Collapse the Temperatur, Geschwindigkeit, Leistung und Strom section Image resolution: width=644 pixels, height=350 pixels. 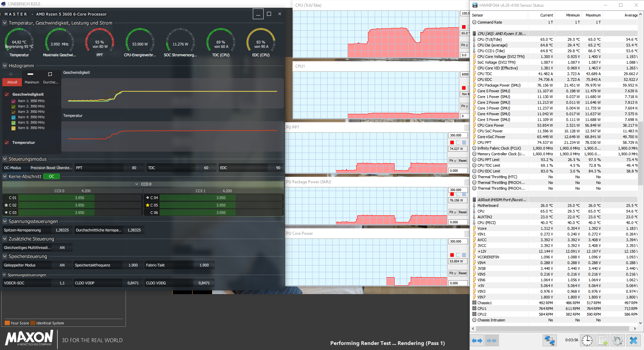(5, 23)
